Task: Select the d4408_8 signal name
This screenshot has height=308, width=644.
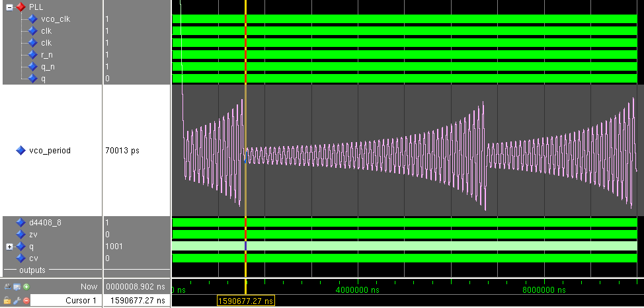Action: point(45,223)
